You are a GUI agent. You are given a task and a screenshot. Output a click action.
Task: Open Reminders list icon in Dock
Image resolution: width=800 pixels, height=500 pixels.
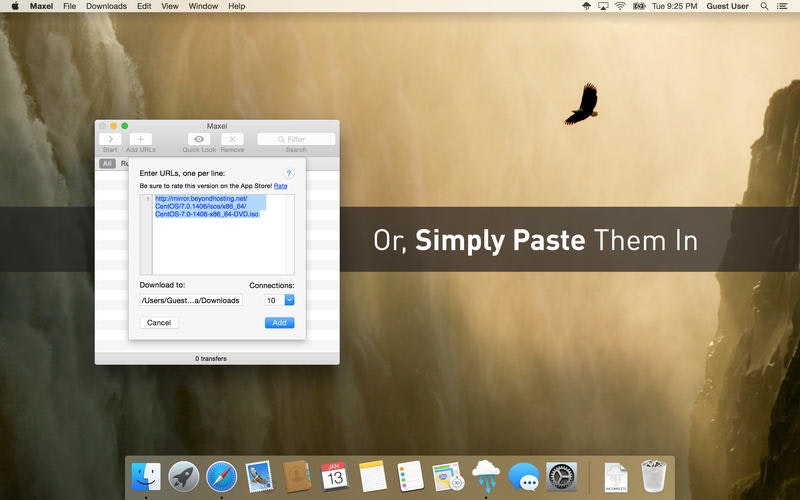point(410,477)
